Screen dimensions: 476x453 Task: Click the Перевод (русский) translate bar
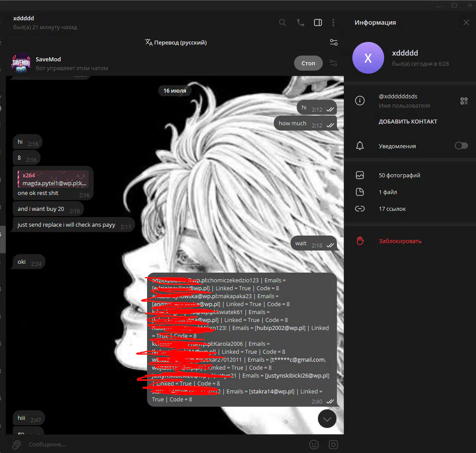[176, 42]
